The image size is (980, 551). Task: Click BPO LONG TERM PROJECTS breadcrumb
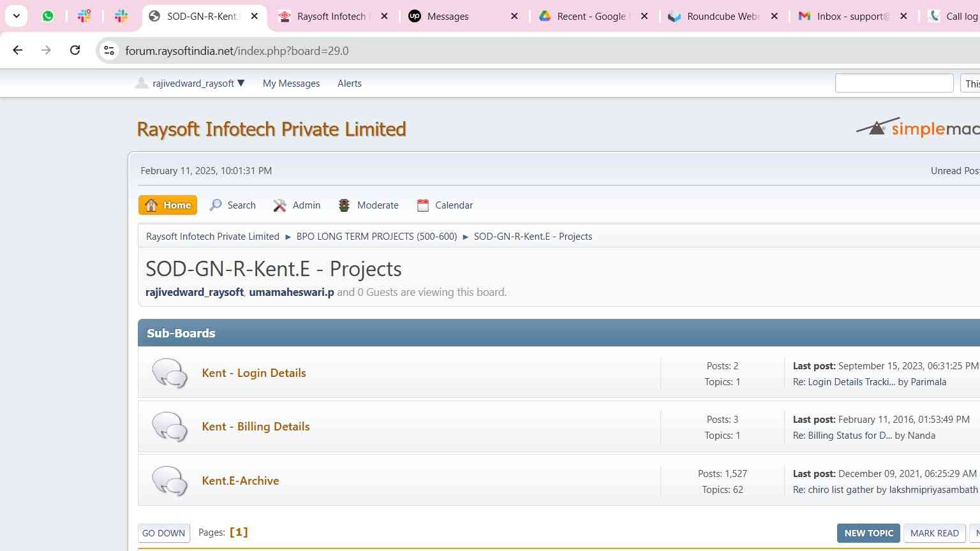pos(376,237)
